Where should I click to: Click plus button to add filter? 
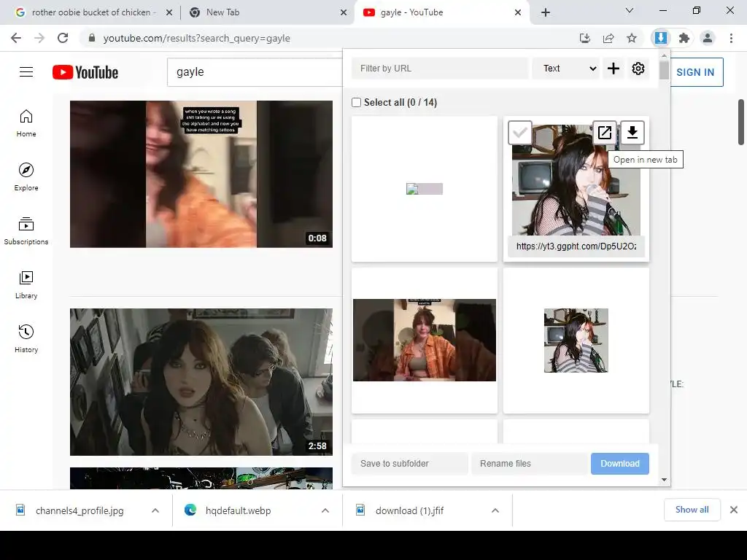click(x=614, y=69)
